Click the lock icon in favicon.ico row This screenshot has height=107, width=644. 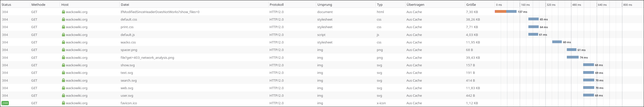pos(63,103)
